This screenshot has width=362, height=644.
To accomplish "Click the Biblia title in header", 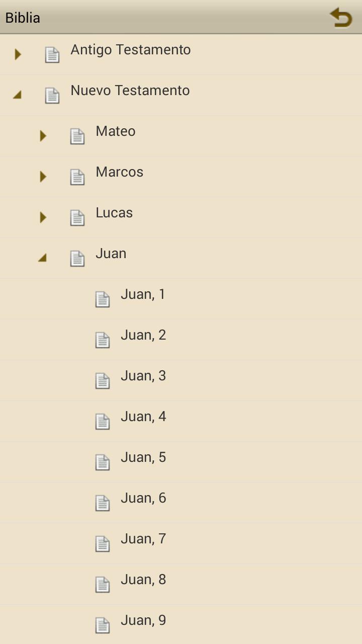I will [23, 18].
